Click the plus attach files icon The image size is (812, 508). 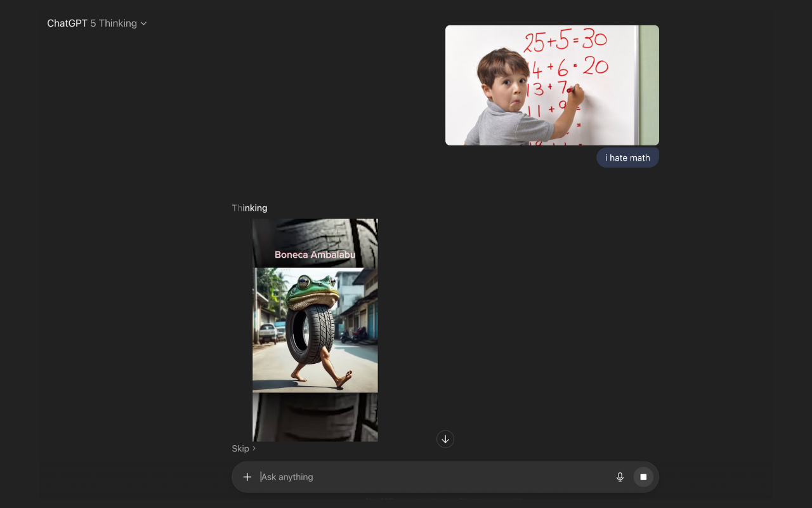point(247,477)
